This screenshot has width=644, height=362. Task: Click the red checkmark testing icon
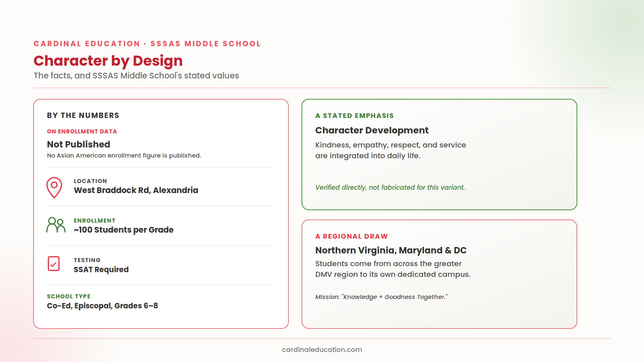(x=54, y=264)
